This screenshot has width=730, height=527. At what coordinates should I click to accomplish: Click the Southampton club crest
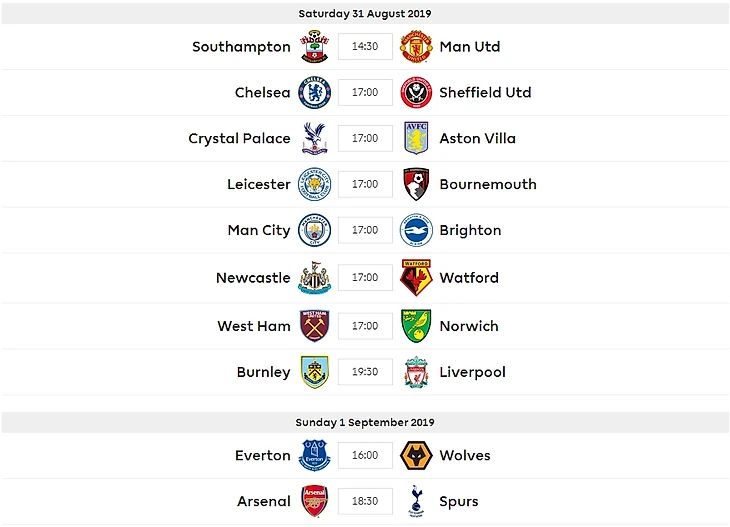tap(314, 47)
